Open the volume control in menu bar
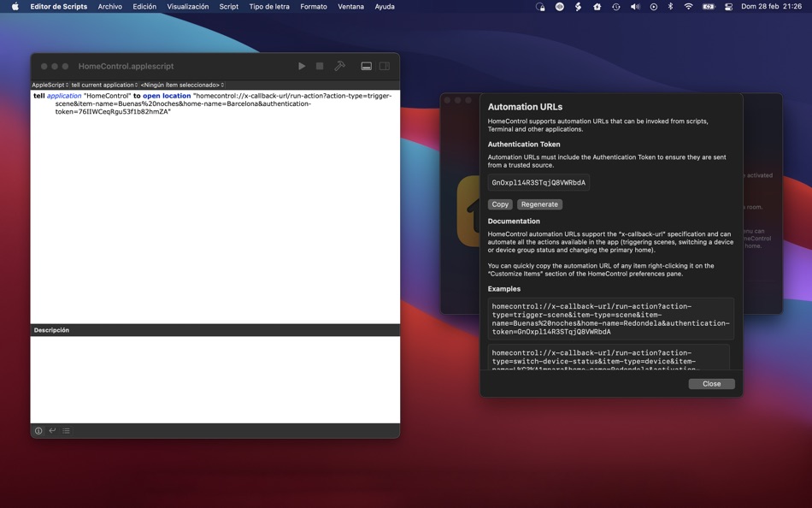Viewport: 812px width, 508px height. [635, 7]
